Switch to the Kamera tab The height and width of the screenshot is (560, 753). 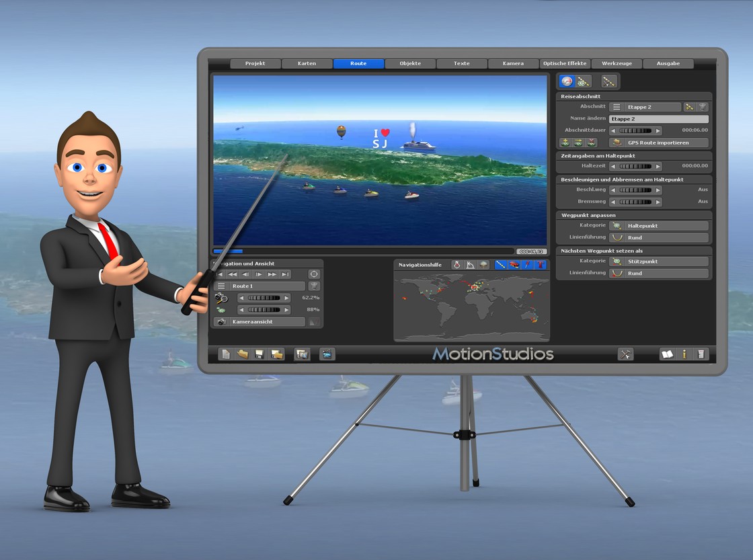(x=513, y=64)
